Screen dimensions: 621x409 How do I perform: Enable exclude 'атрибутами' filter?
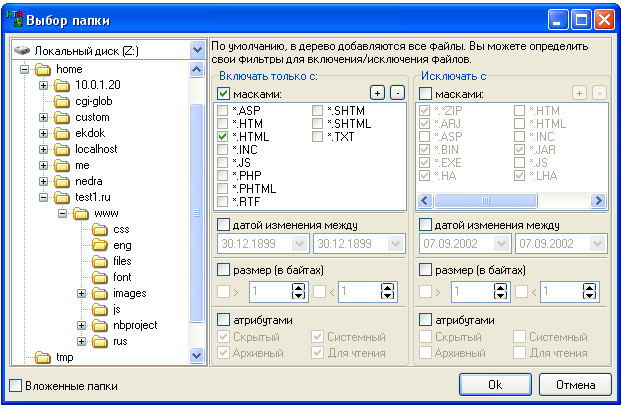pyautogui.click(x=425, y=320)
